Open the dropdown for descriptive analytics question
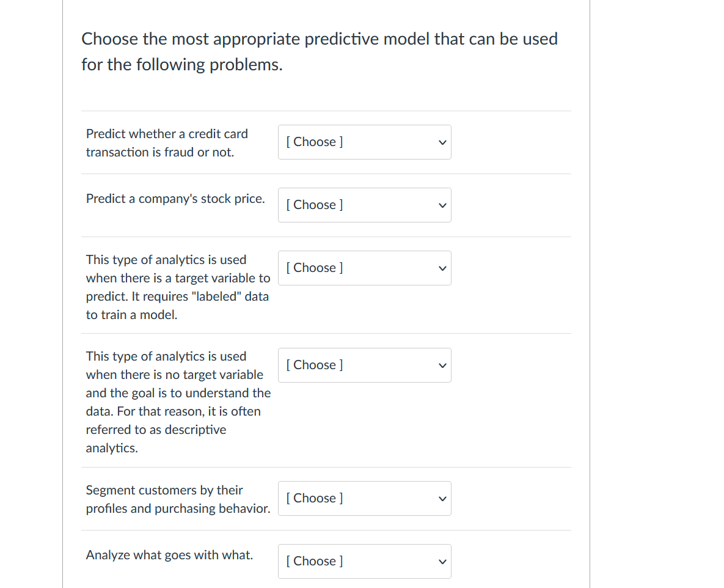Viewport: 724px width, 588px height. [x=364, y=365]
